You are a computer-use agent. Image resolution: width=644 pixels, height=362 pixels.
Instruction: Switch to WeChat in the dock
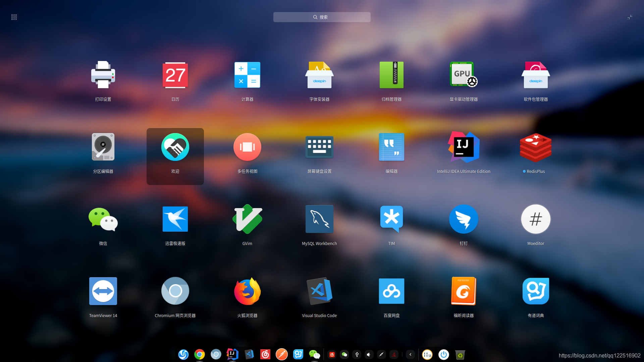[315, 354]
